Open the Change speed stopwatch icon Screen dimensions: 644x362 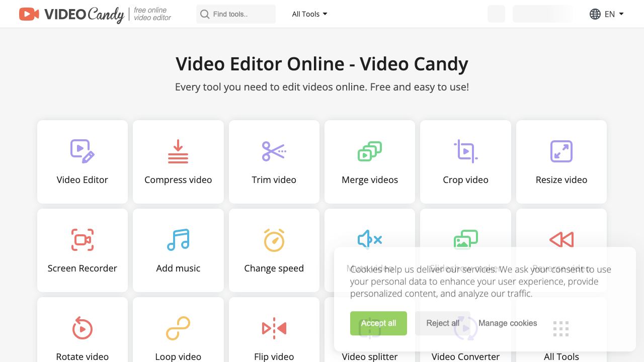coord(274,240)
